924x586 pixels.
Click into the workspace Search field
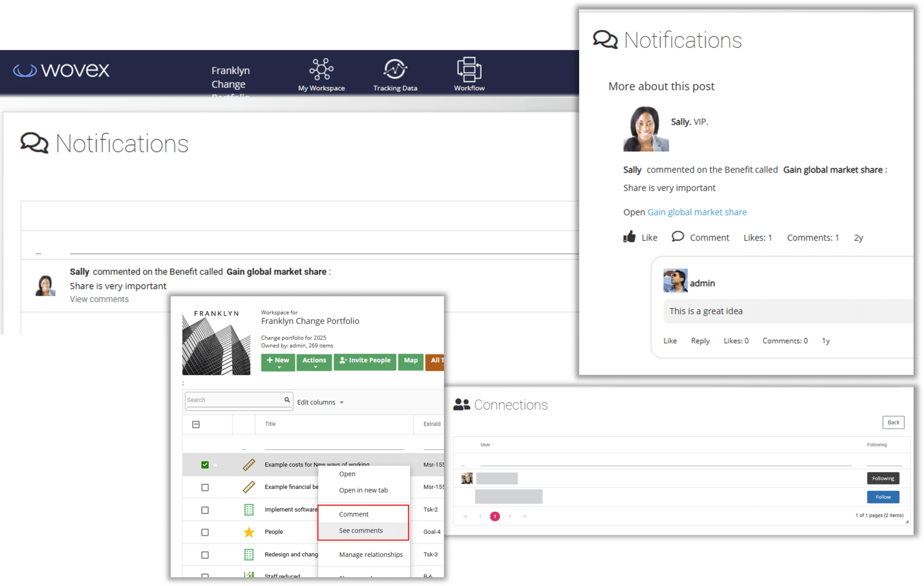[234, 400]
